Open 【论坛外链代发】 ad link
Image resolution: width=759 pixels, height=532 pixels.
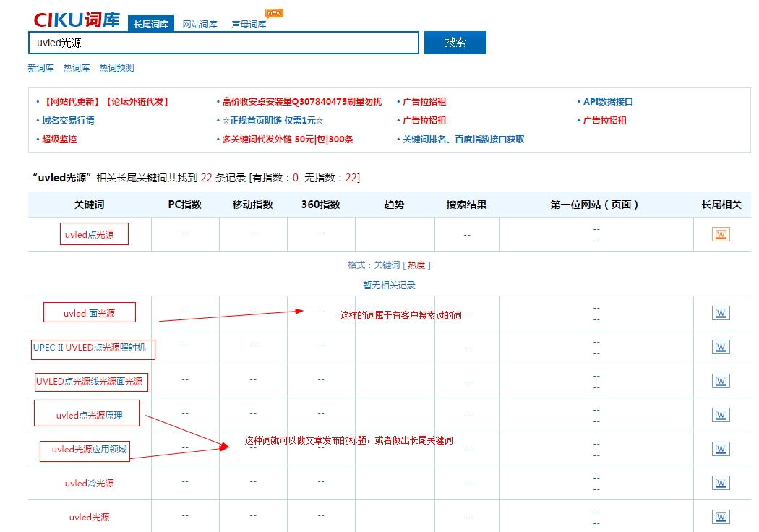click(137, 102)
